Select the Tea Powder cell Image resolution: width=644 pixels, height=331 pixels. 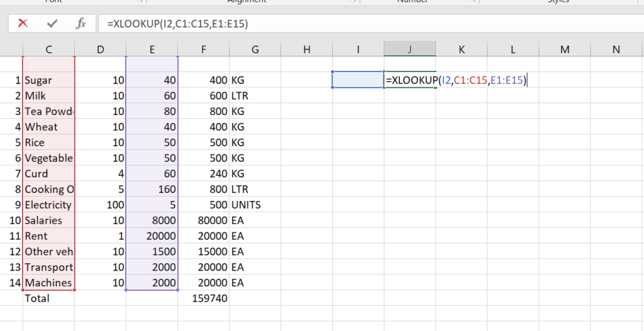click(x=49, y=111)
